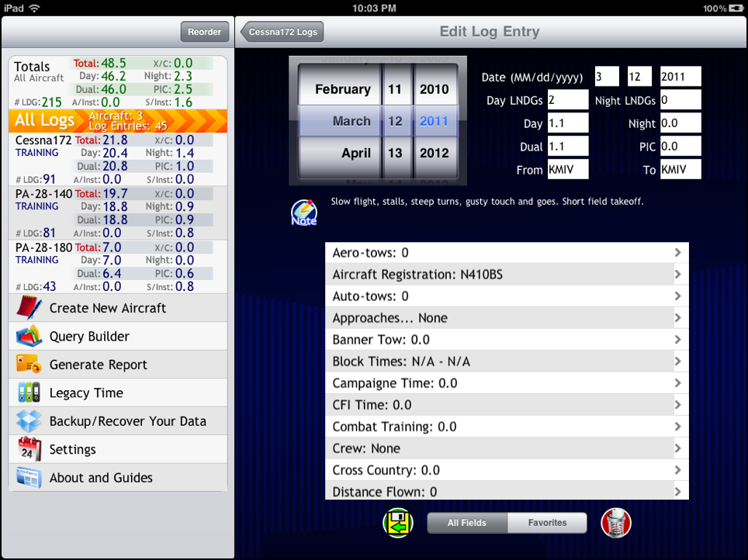Click Backup/Recover Your Data dropbox icon
Image resolution: width=748 pixels, height=560 pixels.
click(29, 421)
